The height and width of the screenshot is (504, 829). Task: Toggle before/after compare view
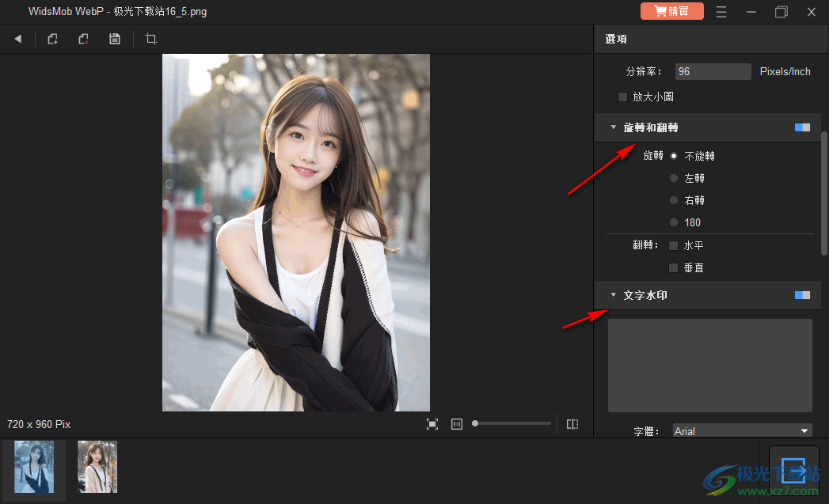572,424
